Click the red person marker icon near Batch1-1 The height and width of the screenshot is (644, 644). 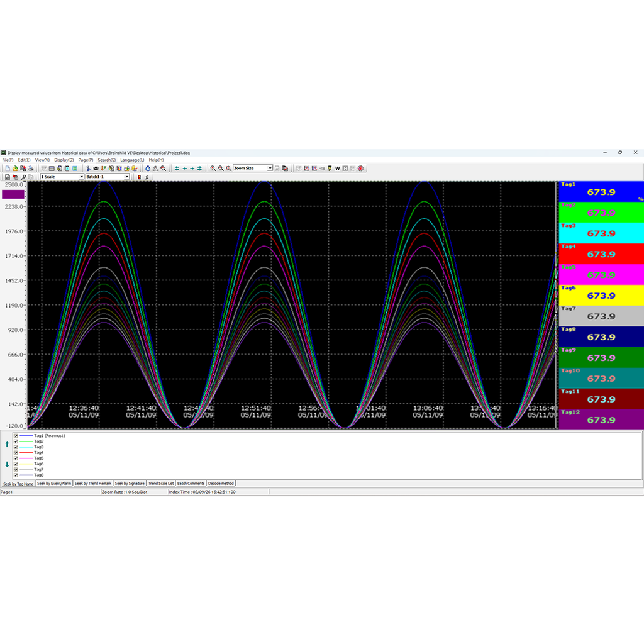point(140,177)
